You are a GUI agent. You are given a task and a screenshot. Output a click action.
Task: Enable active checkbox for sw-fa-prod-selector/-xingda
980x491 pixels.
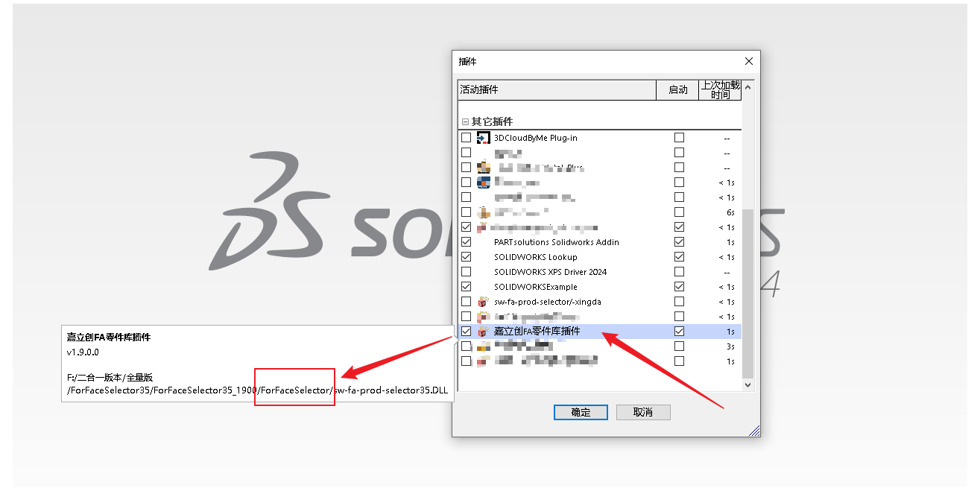467,302
